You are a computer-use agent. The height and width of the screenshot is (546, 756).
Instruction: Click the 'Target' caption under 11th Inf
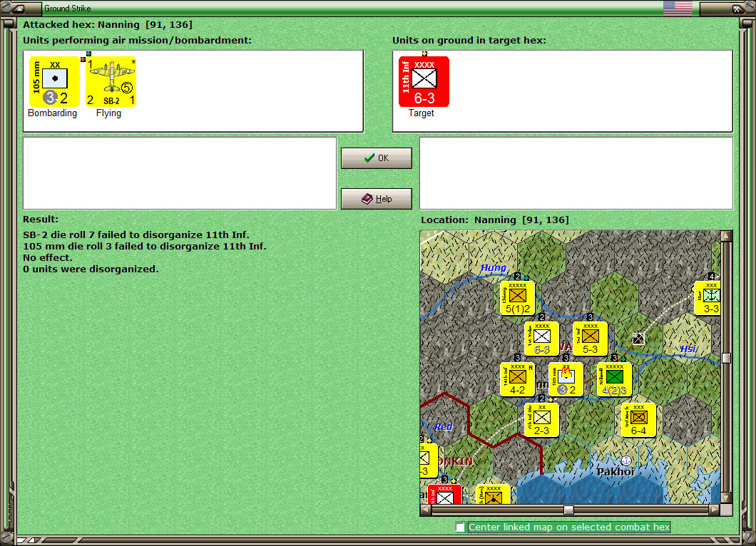[422, 113]
